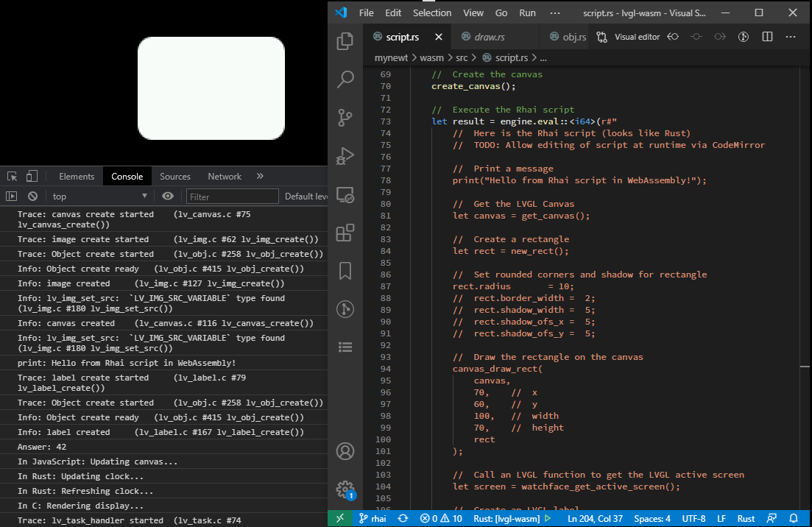Click the inspect element picker icon
The height and width of the screenshot is (527, 812).
pyautogui.click(x=13, y=176)
